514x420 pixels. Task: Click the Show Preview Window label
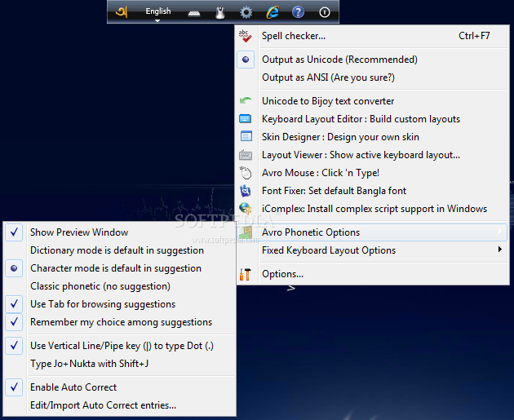tap(79, 232)
